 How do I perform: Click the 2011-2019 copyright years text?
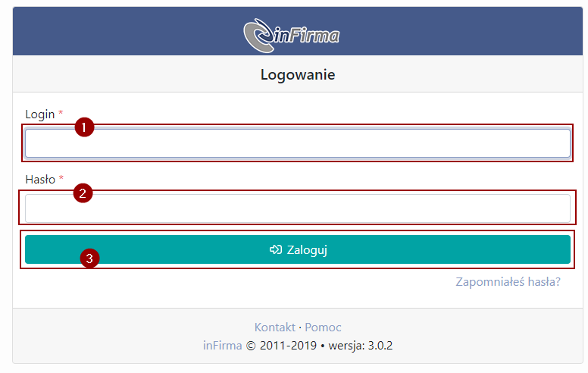pyautogui.click(x=288, y=345)
